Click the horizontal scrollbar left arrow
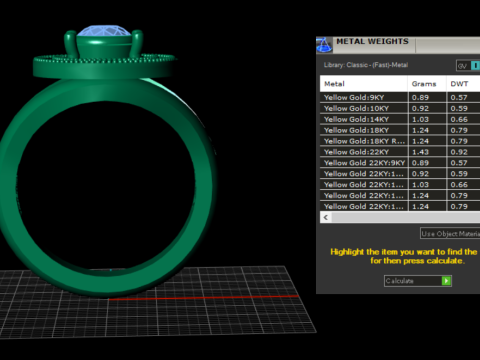This screenshot has width=480, height=360. coord(326,217)
